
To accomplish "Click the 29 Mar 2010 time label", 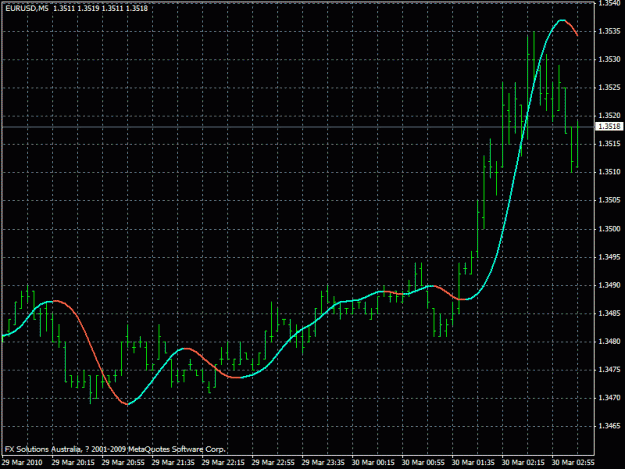I will pos(22,463).
